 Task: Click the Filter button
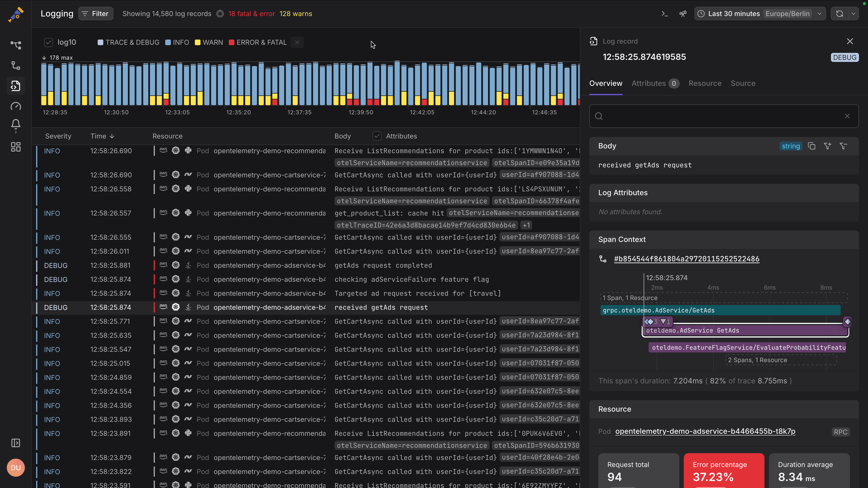[96, 14]
